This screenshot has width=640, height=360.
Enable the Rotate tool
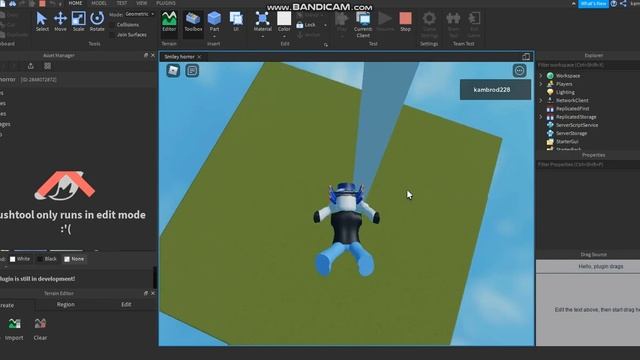[x=97, y=22]
